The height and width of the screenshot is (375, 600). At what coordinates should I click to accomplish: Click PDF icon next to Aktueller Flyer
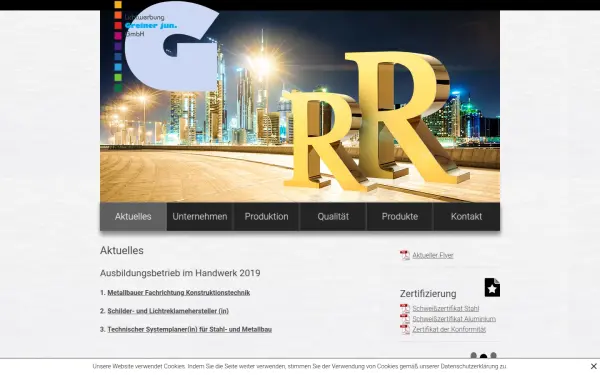(405, 255)
